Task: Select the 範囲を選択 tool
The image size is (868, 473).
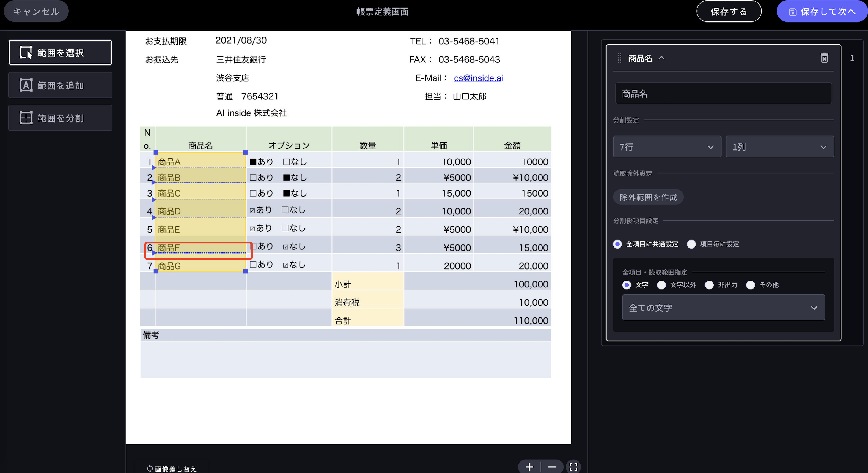Action: (x=60, y=53)
